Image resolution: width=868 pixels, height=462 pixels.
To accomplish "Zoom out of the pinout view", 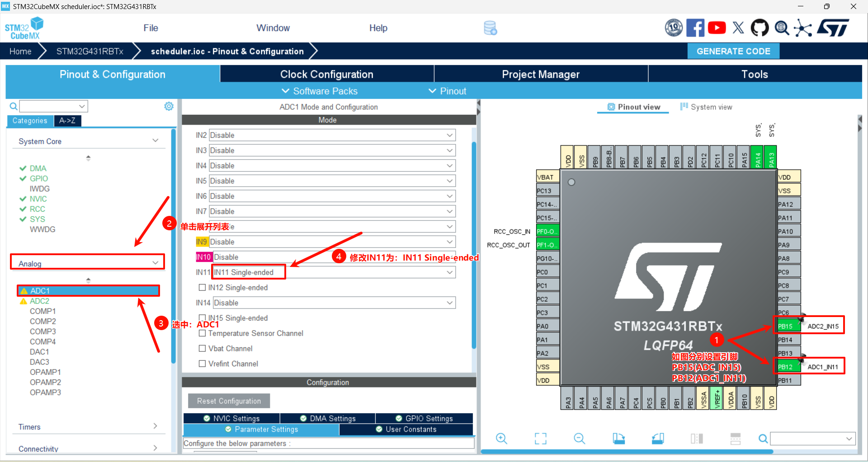I will 579,438.
